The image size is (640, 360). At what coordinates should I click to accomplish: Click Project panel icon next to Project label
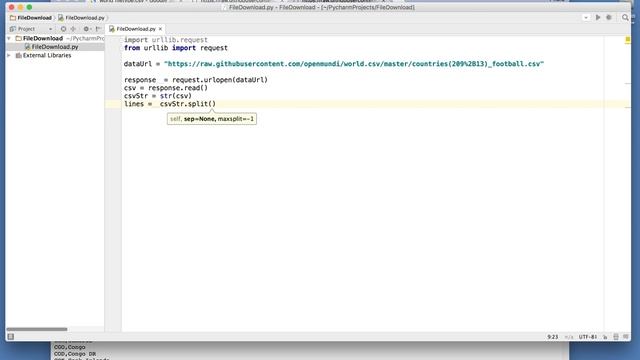tap(12, 29)
